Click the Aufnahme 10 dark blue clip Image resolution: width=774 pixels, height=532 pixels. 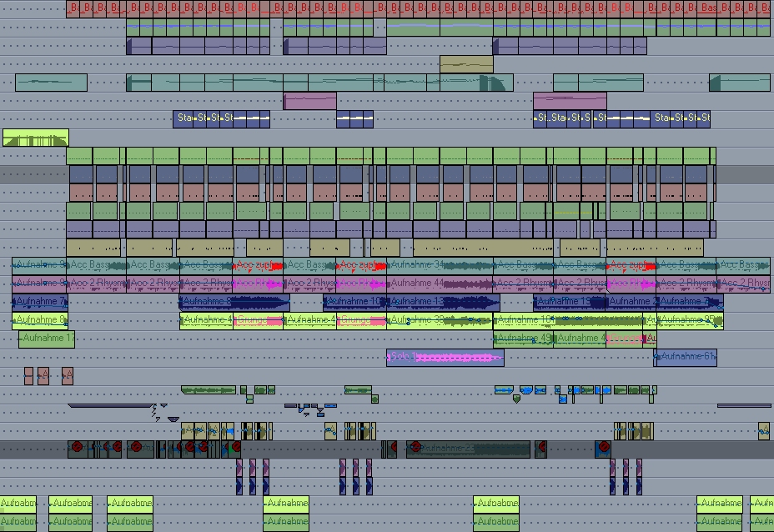(x=356, y=302)
